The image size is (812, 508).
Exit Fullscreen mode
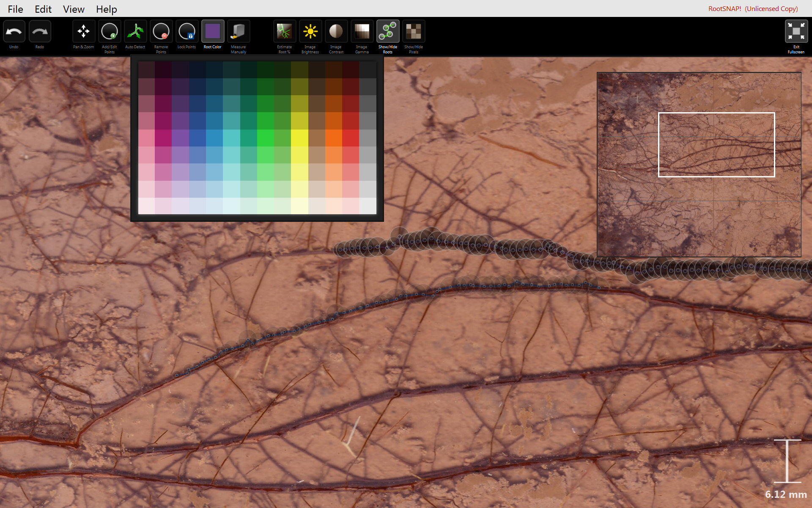[796, 32]
